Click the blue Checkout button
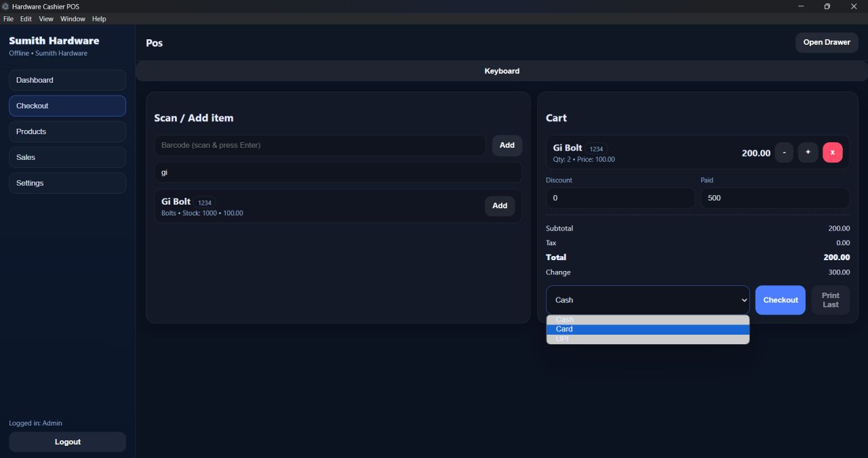 [781, 300]
